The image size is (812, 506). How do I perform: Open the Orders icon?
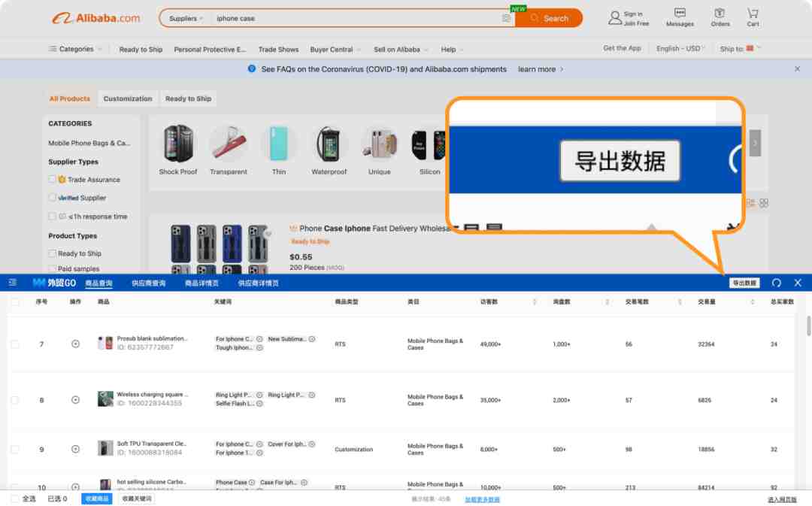[720, 13]
